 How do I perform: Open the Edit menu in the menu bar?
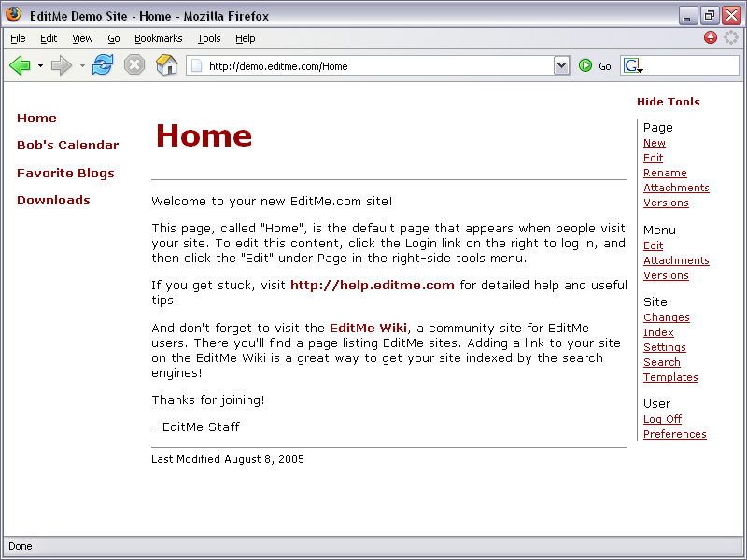coord(49,38)
